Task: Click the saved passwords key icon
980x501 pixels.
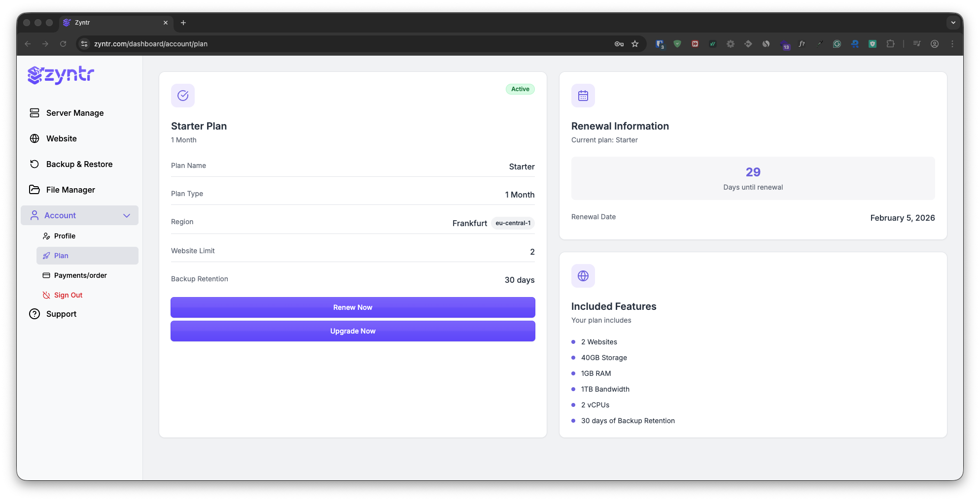Action: (619, 44)
